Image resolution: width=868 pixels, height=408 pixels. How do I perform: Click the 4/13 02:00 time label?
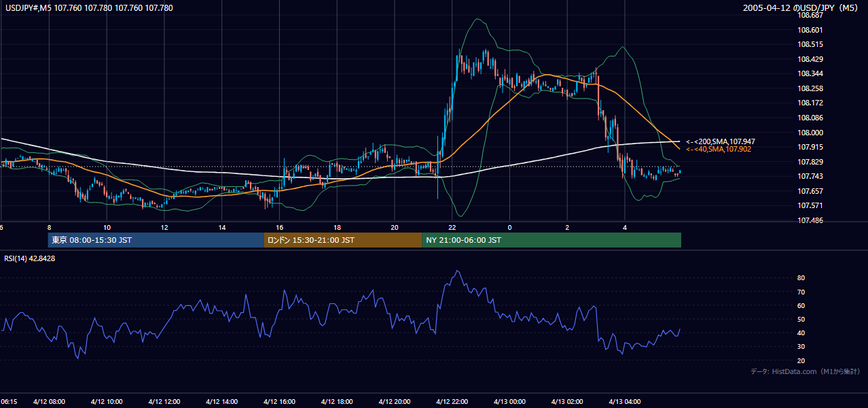567,402
